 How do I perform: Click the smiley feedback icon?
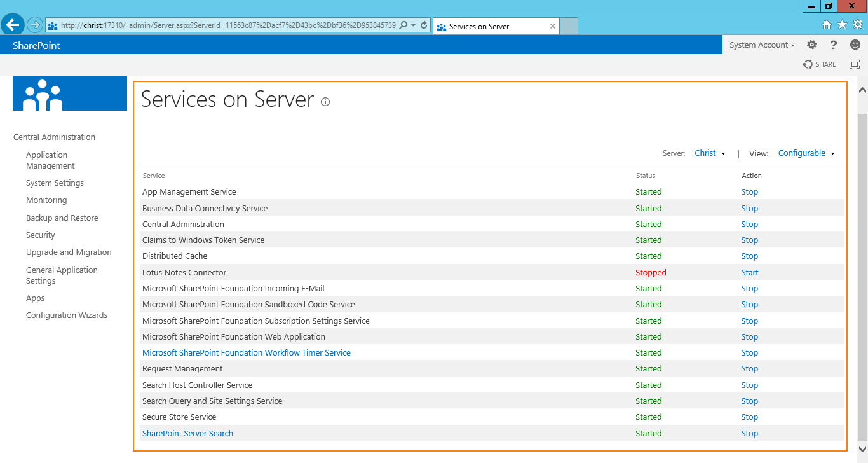[x=855, y=45]
